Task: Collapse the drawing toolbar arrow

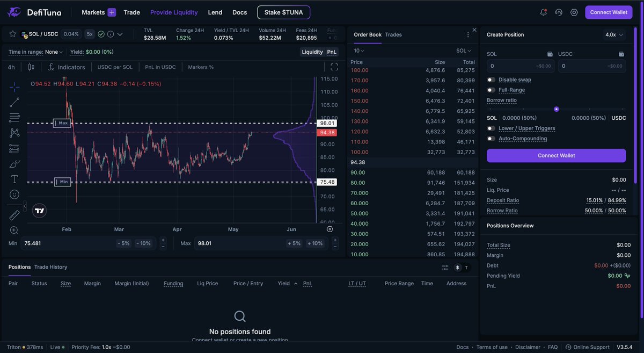Action: tap(25, 206)
